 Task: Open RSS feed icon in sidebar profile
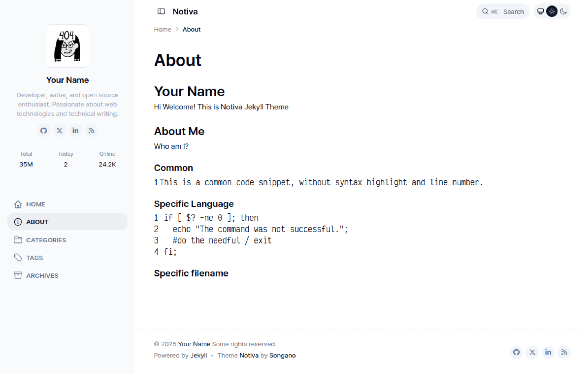click(91, 130)
